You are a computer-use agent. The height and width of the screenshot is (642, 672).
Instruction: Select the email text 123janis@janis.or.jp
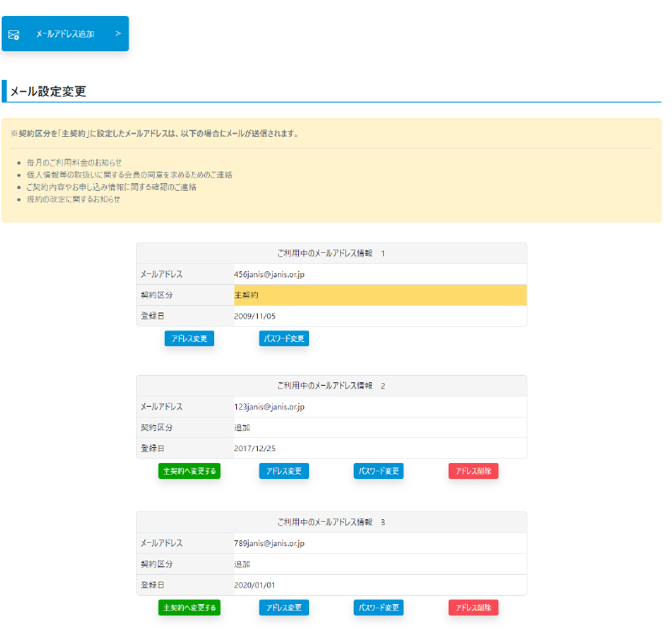(x=269, y=407)
